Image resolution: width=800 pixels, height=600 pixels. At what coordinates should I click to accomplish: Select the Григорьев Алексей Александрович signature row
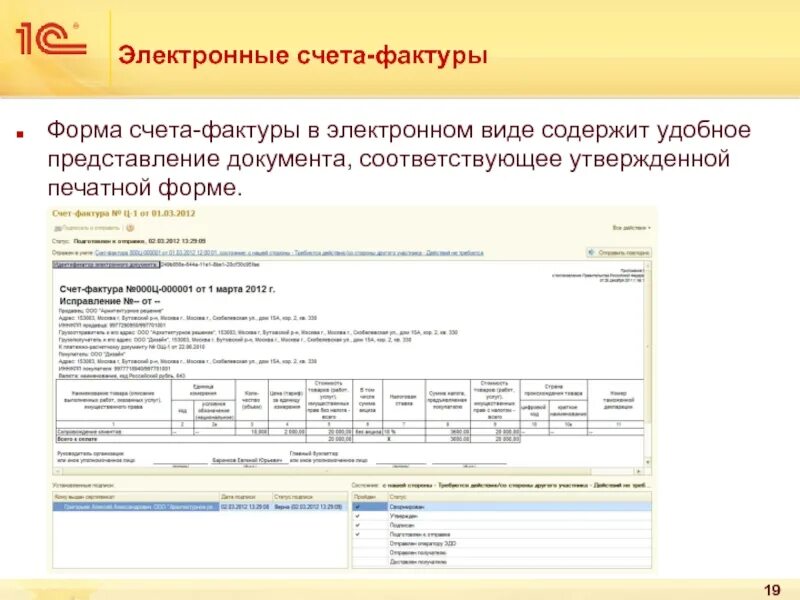click(x=201, y=507)
